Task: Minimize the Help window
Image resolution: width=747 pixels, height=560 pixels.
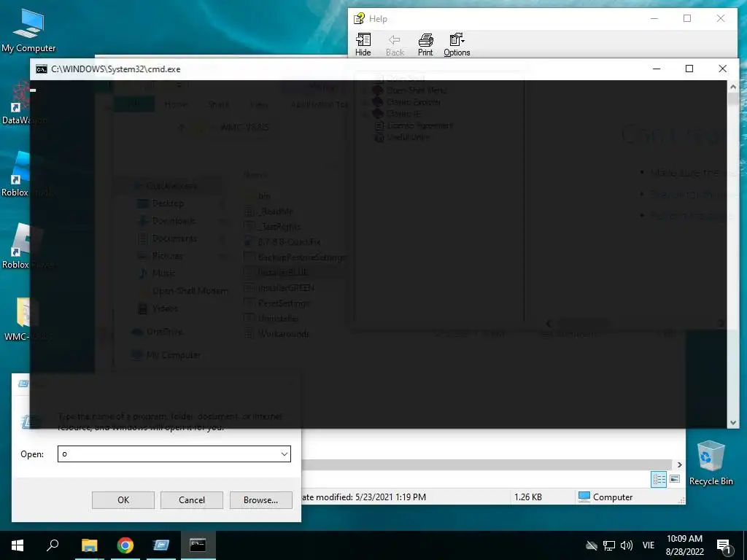Action: 654,18
